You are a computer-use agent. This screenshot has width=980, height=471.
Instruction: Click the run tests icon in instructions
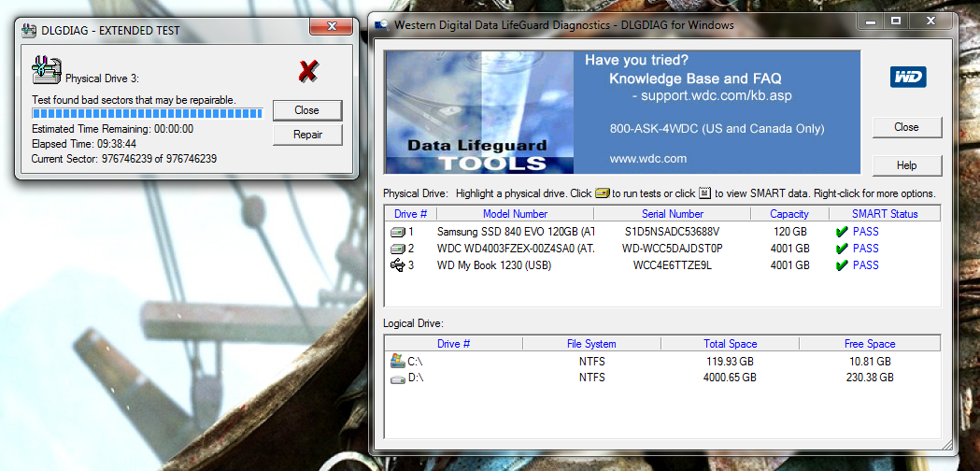click(x=602, y=193)
